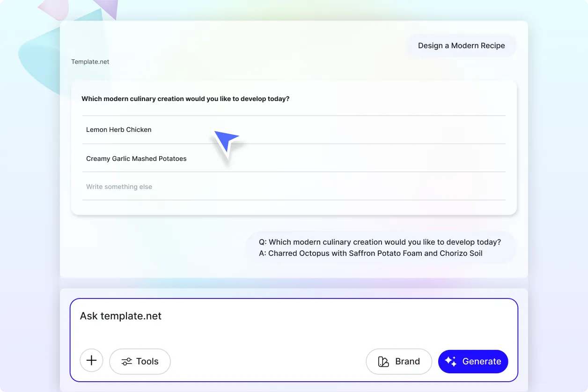The width and height of the screenshot is (588, 392).
Task: Click the Write something else field
Action: click(294, 186)
